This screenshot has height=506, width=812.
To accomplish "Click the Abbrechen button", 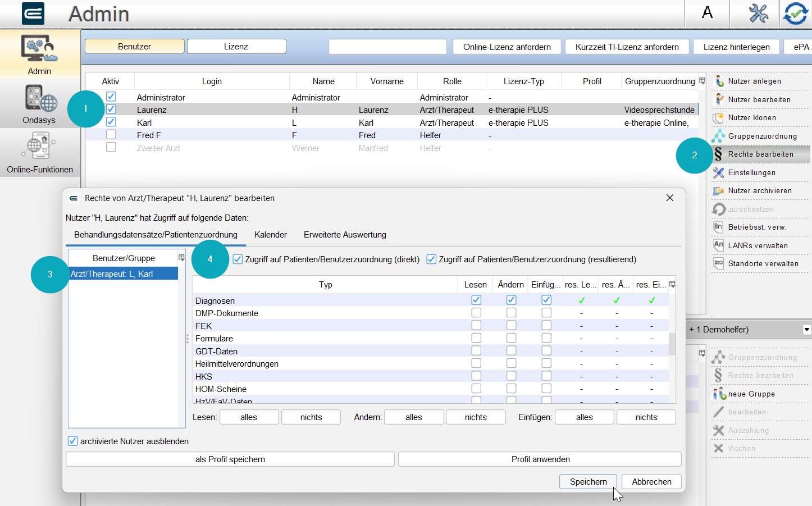I will (651, 482).
